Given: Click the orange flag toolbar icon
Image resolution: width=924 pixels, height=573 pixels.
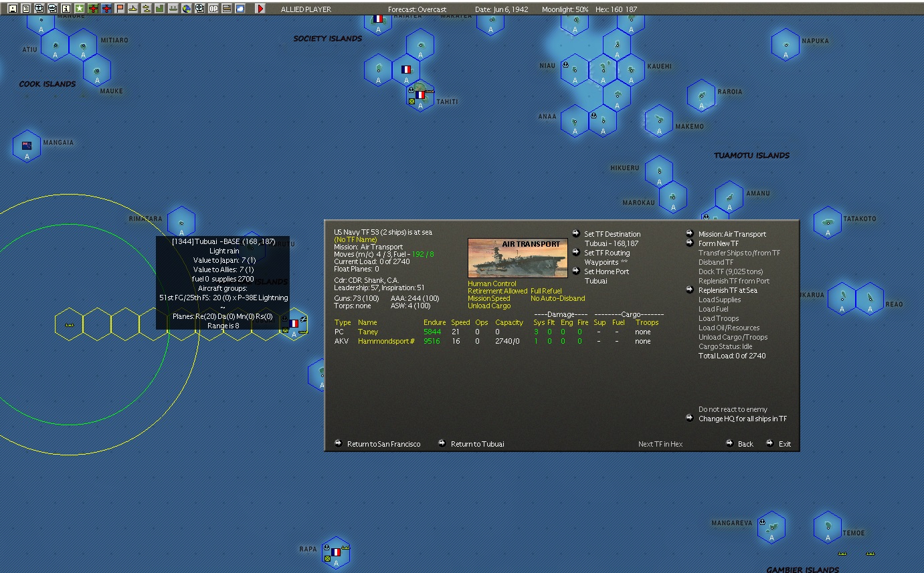Looking at the screenshot, I should [120, 9].
